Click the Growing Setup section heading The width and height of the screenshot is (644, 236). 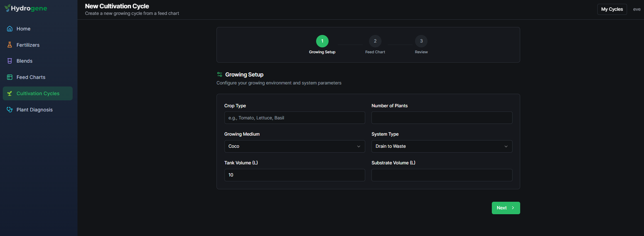point(244,75)
